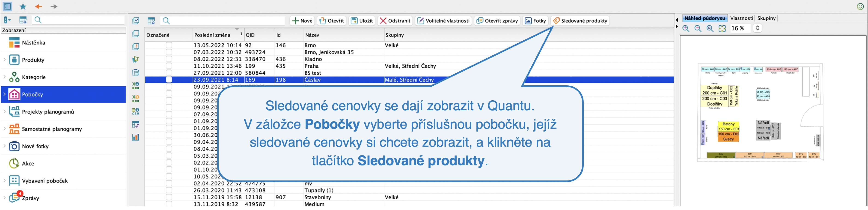Tick the checkbox for Praha row
Screen dimensions: 868x210
[169, 66]
